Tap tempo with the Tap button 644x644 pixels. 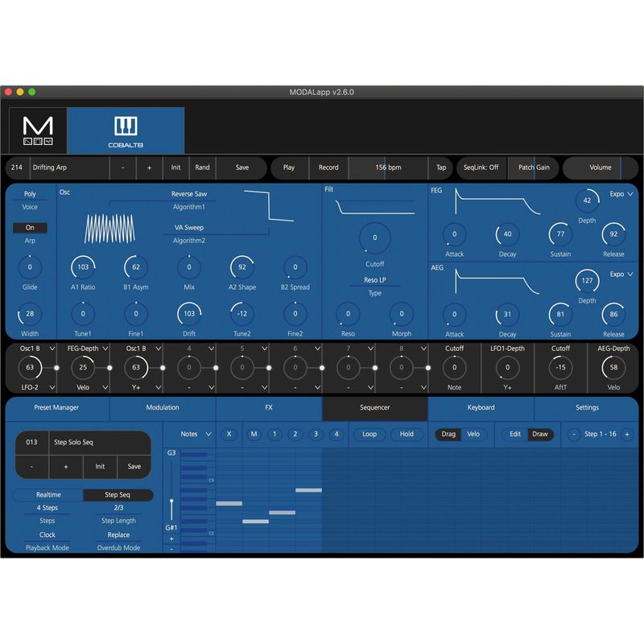440,167
